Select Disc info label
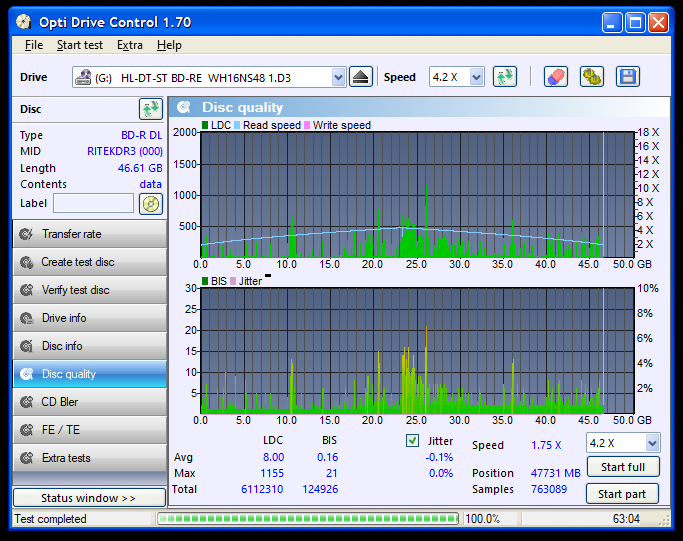This screenshot has height=541, width=683. [62, 346]
